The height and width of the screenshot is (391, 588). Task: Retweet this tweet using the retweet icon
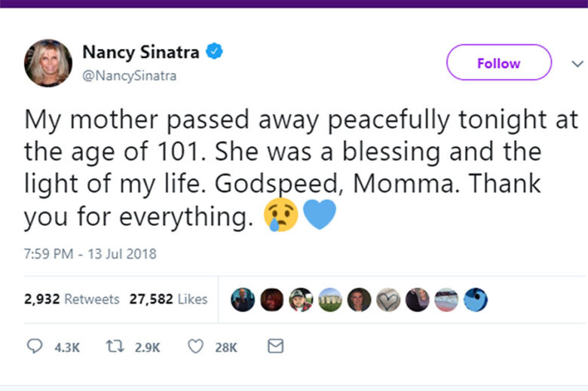[117, 347]
